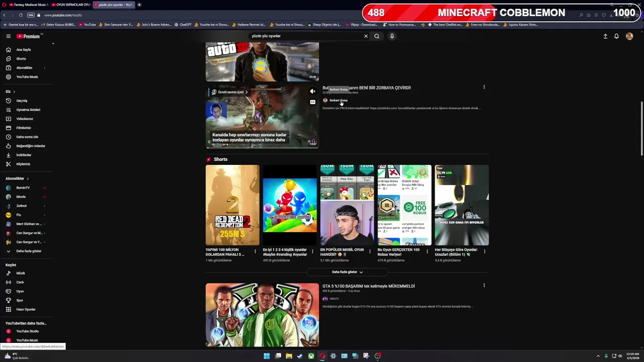Go to Ana Sayfa in sidebar
The height and width of the screenshot is (362, 644).
coord(24,50)
